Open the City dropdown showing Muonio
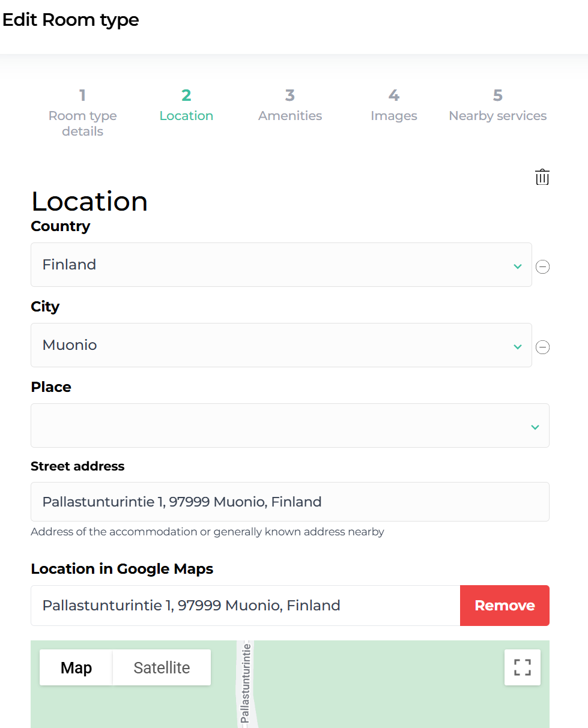The image size is (588, 728). click(281, 345)
